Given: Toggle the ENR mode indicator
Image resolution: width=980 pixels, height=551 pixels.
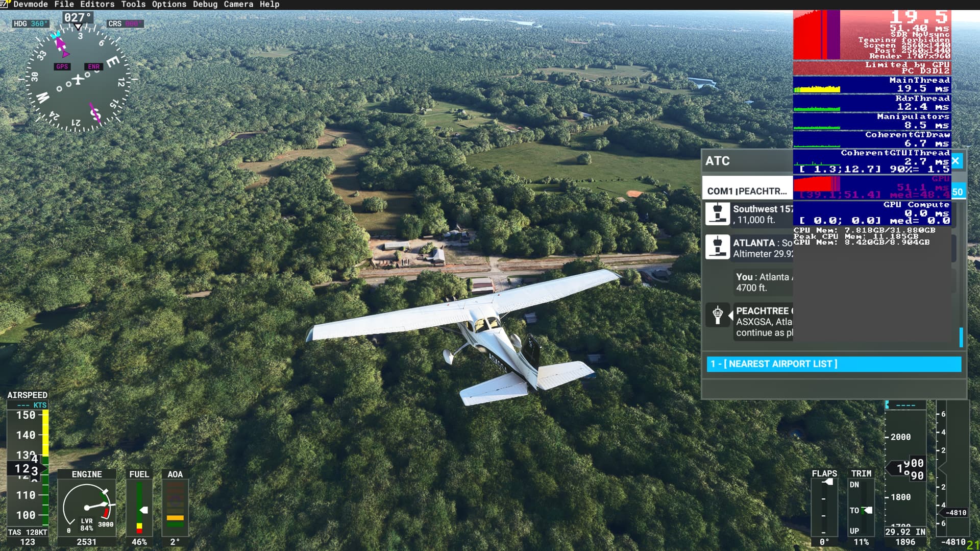Looking at the screenshot, I should coord(93,66).
